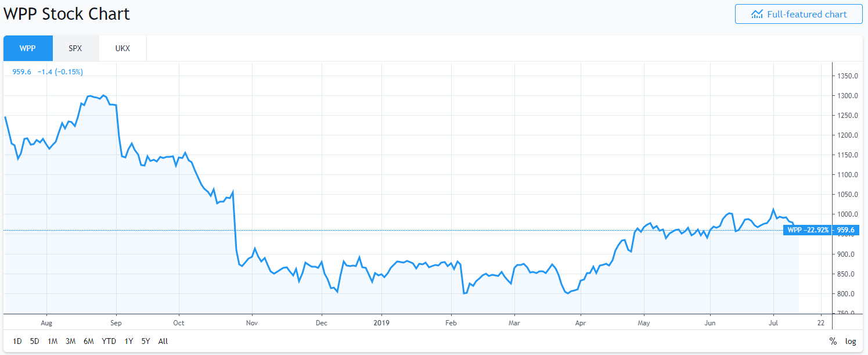Set time range to 1D
This screenshot has width=868, height=355.
pos(17,341)
